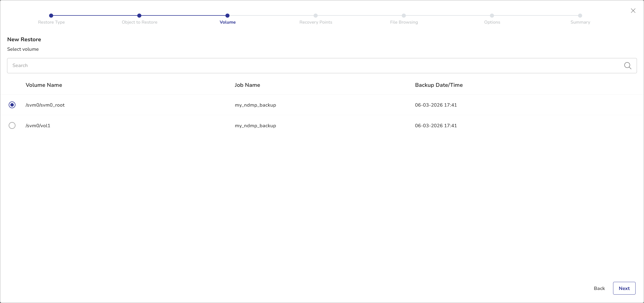
Task: Click the Volume step dot
Action: 227,16
